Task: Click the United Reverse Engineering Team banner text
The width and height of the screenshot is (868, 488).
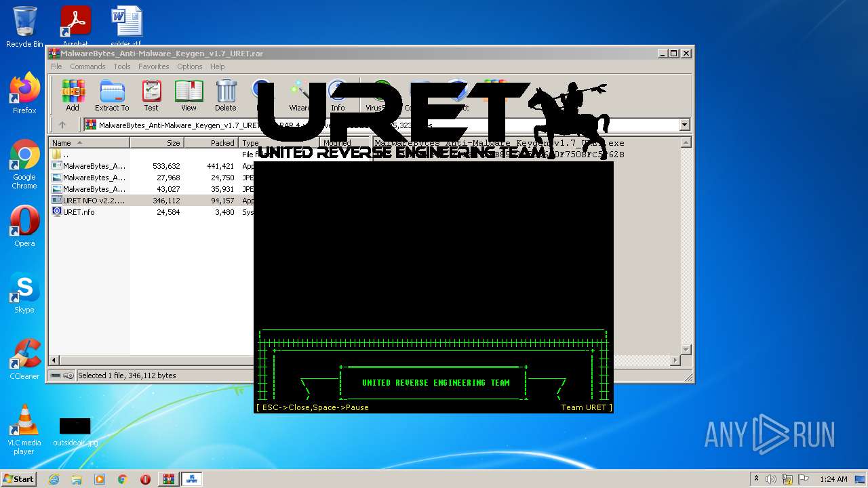Action: pyautogui.click(x=435, y=383)
